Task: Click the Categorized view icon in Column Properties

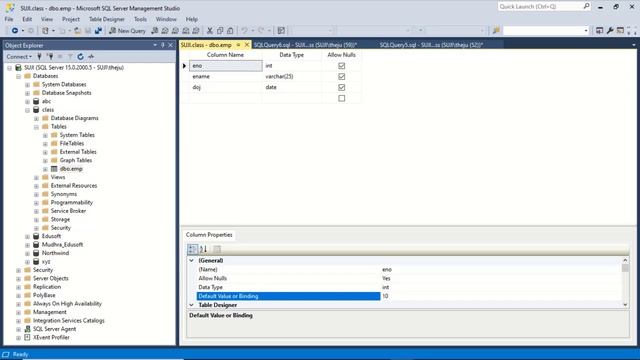Action: coord(192,249)
